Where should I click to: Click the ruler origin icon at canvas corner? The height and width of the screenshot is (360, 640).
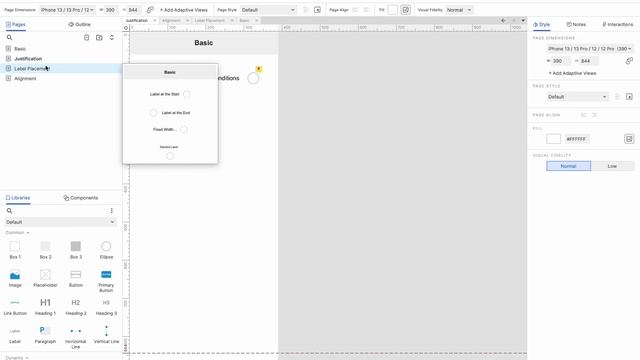pos(126,28)
